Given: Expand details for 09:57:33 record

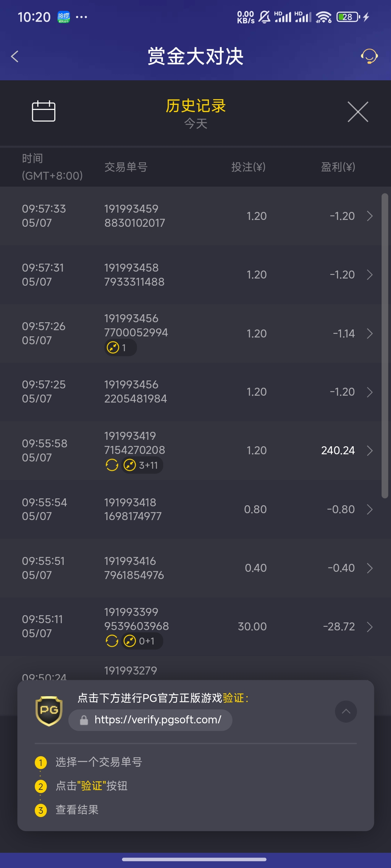Looking at the screenshot, I should pyautogui.click(x=370, y=216).
